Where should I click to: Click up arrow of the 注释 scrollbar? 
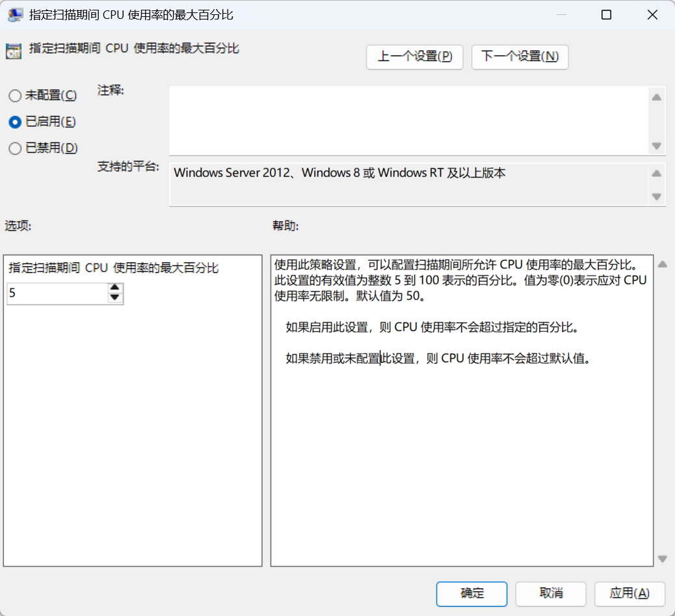point(657,98)
